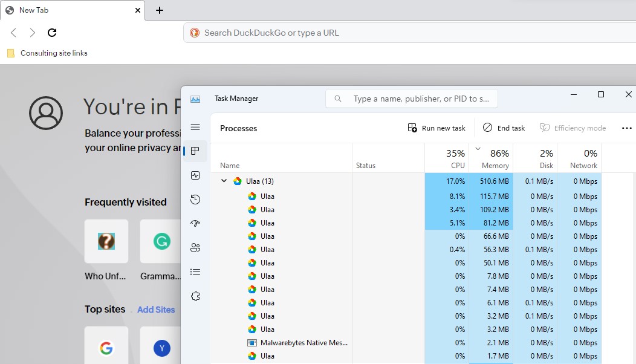Open the App history sidebar icon
The image size is (636, 364).
[x=195, y=199]
